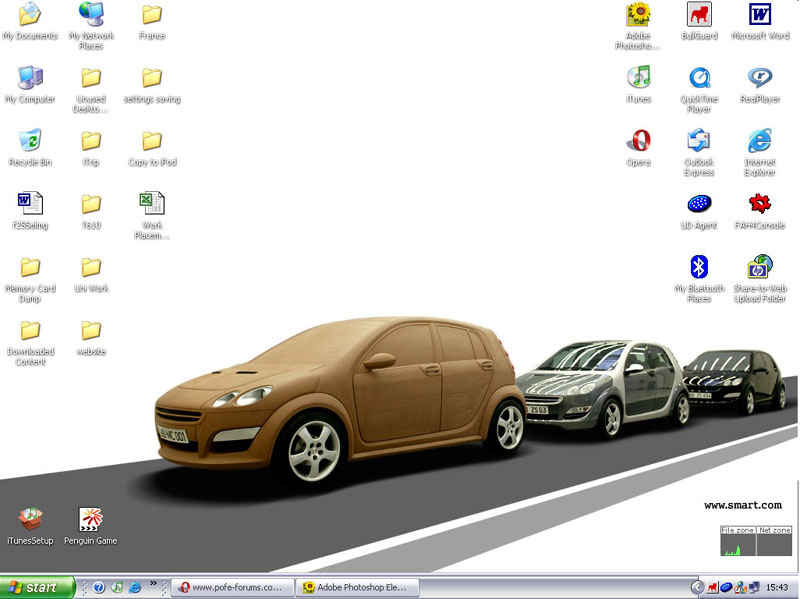Select the QuickTime Player icon
Viewport: 800px width, 599px height.
point(699,78)
